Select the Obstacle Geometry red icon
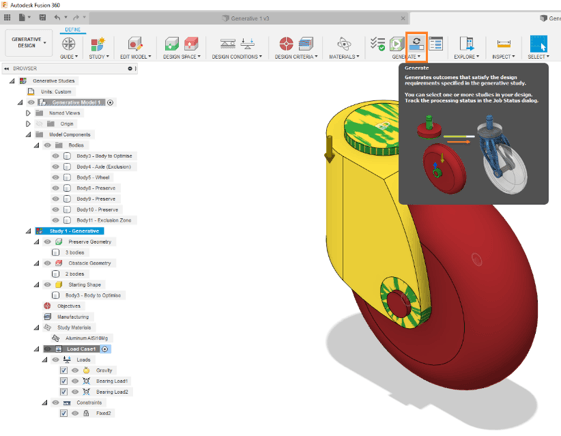 click(191, 44)
